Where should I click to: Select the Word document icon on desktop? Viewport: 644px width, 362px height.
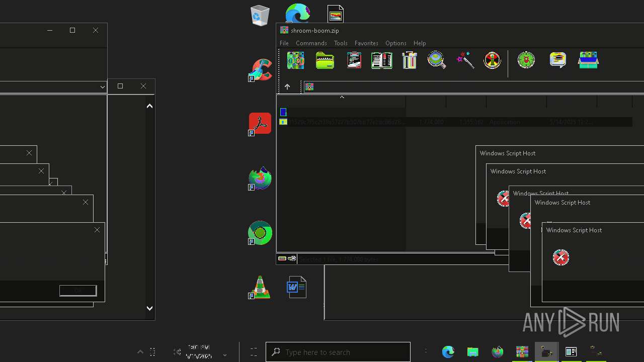click(x=296, y=287)
